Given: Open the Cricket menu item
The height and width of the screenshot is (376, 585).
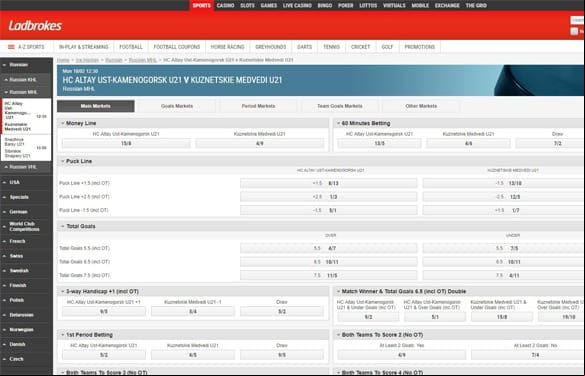Looking at the screenshot, I should tap(360, 47).
